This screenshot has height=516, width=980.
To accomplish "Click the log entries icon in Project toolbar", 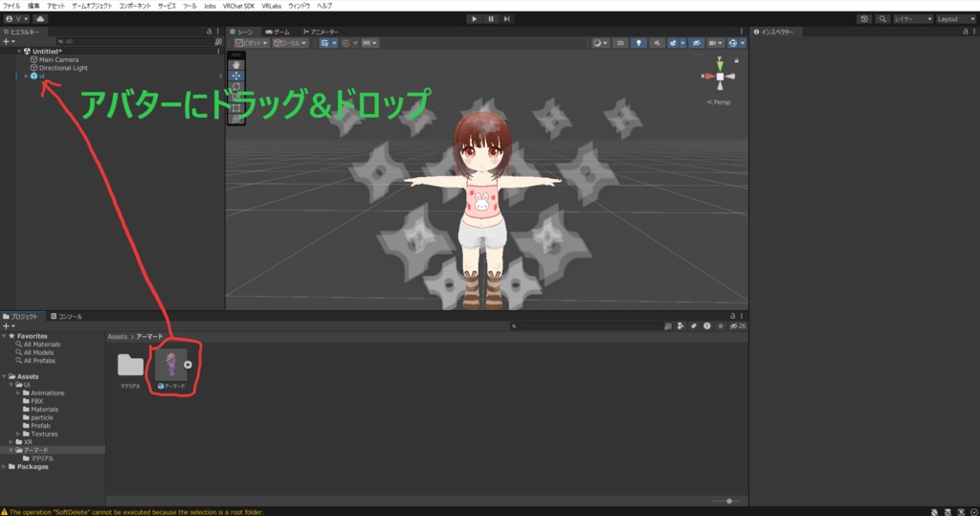I will point(707,325).
